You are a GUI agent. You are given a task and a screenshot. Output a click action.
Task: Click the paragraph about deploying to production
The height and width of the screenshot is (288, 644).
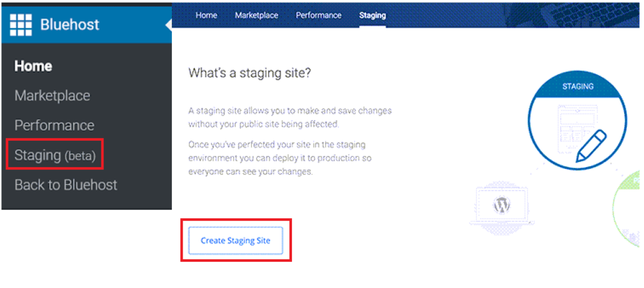281,159
